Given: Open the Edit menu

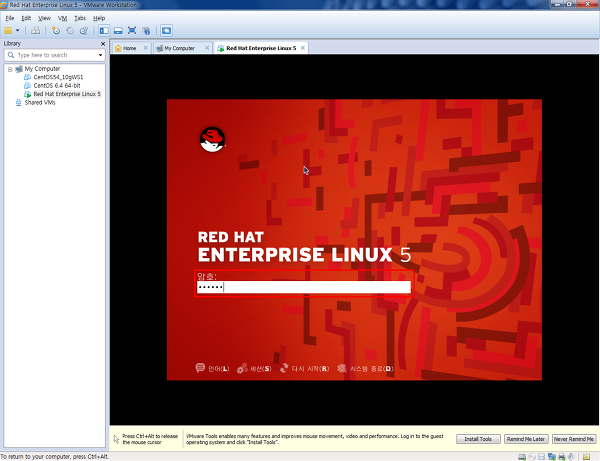Looking at the screenshot, I should pos(26,18).
